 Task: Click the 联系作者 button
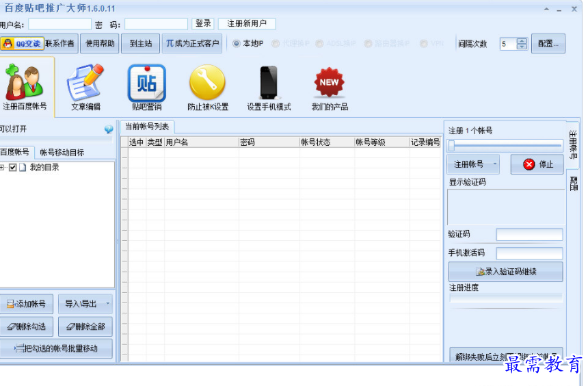click(60, 44)
